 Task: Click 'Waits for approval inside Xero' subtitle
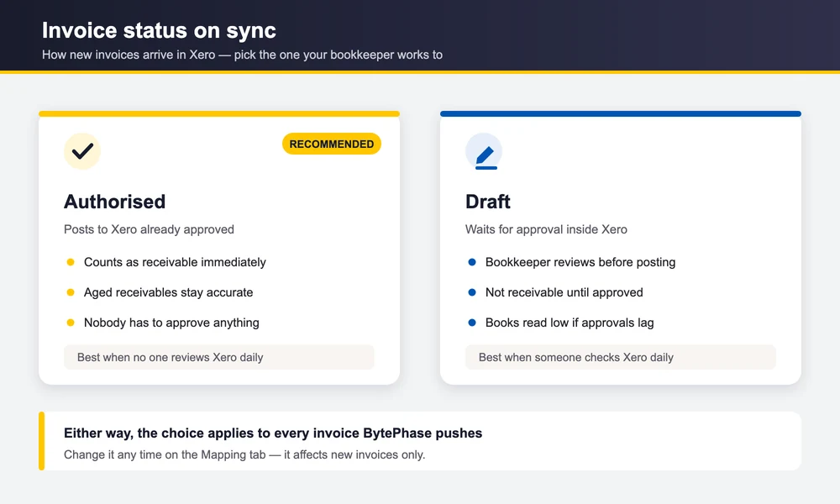tap(546, 229)
